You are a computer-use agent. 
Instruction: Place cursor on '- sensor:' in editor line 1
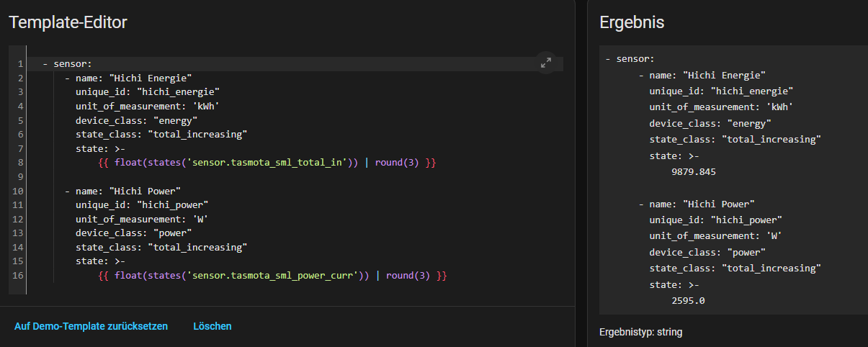click(67, 64)
